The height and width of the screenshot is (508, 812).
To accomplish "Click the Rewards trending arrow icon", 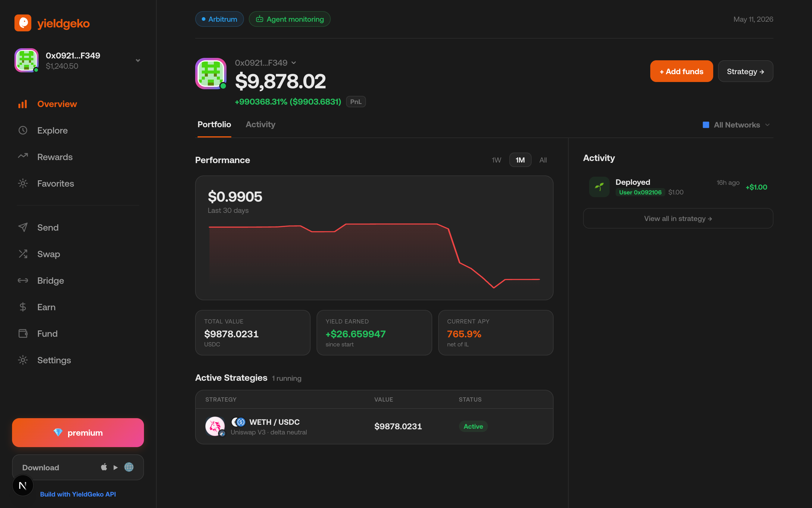I will pos(23,156).
